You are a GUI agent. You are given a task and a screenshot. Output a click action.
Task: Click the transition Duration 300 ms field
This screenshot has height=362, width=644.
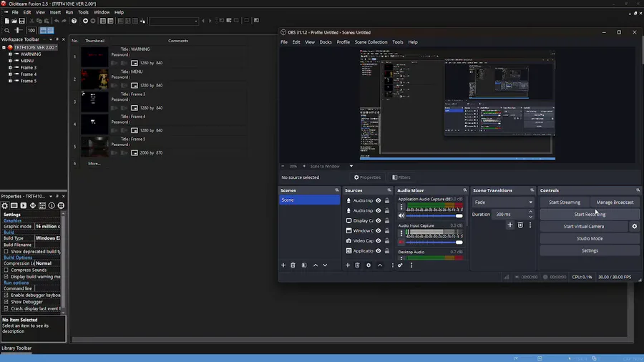point(509,214)
